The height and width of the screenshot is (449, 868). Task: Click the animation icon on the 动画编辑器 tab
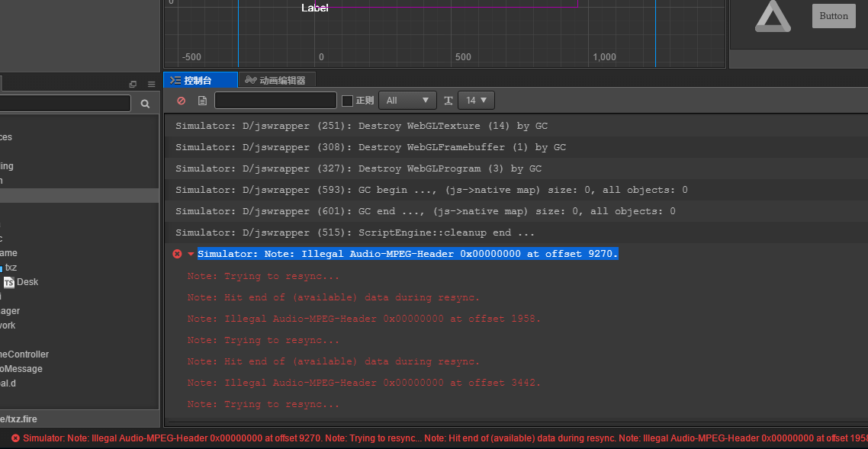click(251, 80)
